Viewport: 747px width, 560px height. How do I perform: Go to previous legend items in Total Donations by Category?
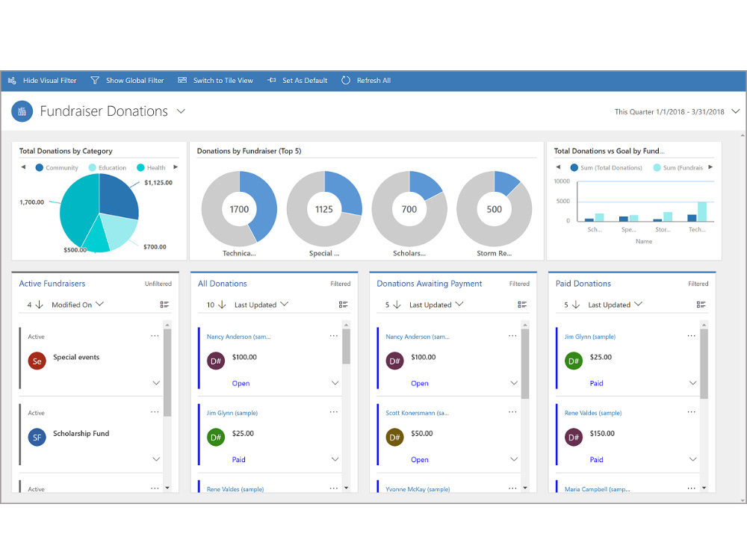click(x=23, y=167)
